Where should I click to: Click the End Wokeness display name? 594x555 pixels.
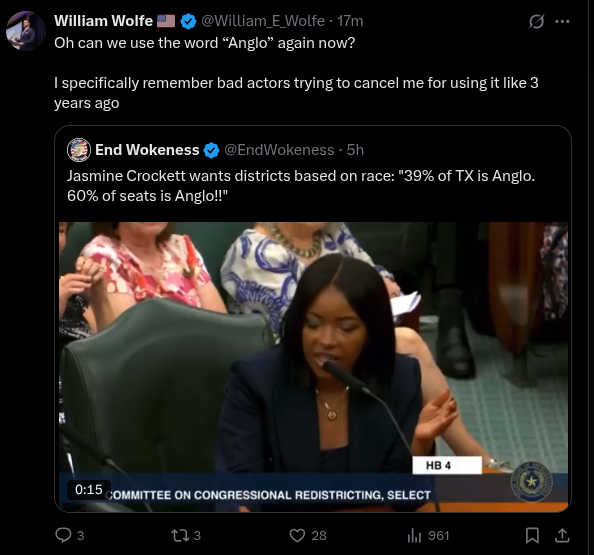pyautogui.click(x=147, y=150)
